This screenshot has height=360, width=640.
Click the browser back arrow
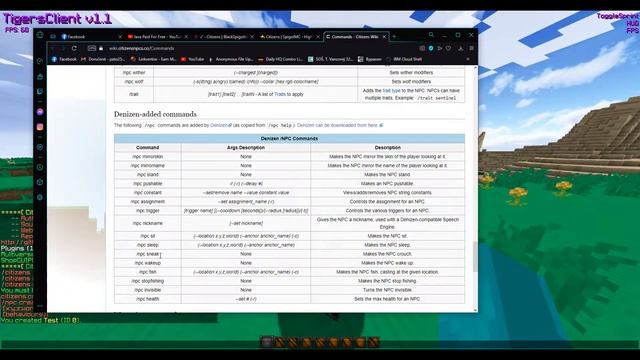coord(53,48)
